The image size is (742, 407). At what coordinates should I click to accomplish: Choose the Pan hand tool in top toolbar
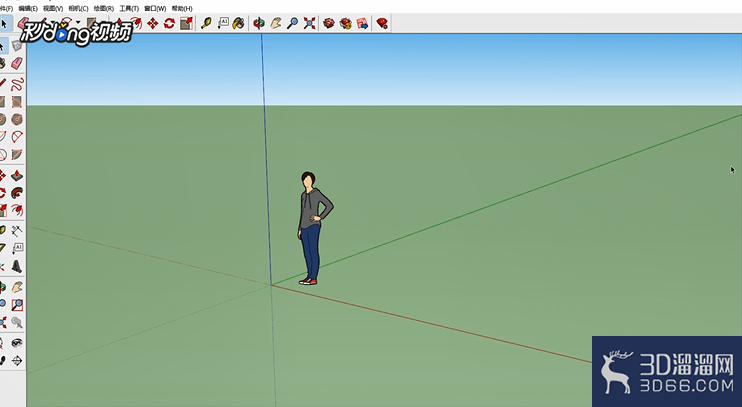point(276,23)
